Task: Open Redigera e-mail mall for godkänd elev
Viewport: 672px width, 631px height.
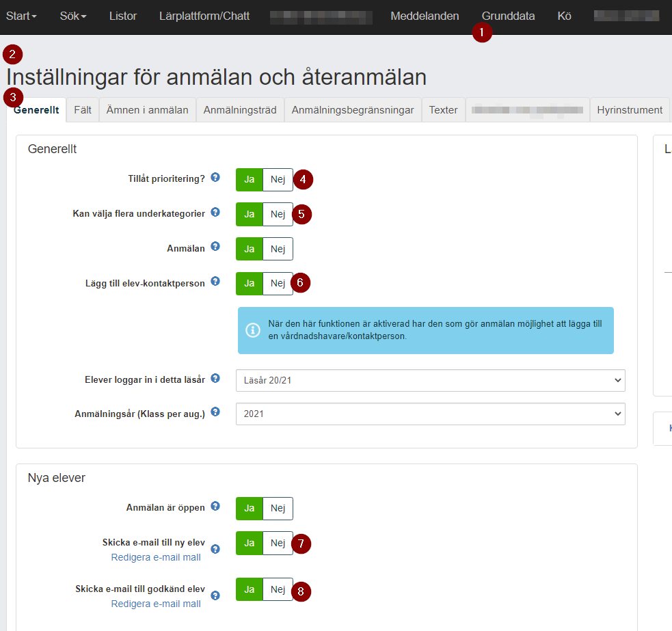Action: 156,604
